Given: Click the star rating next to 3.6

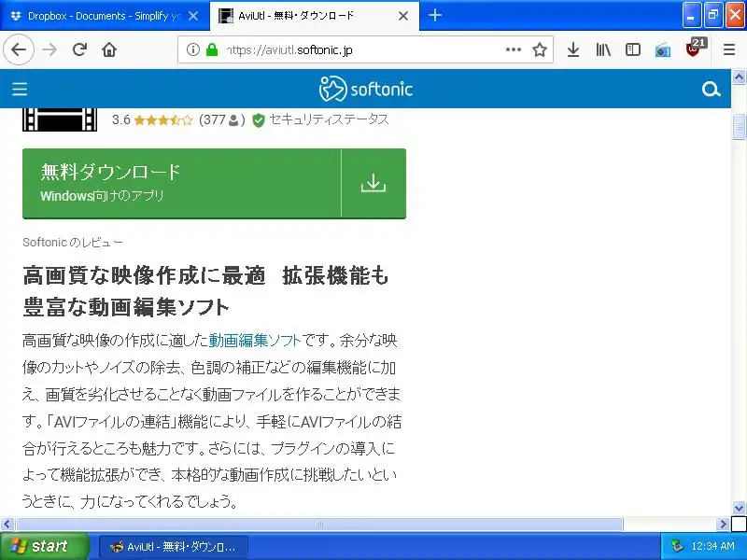Looking at the screenshot, I should point(163,120).
